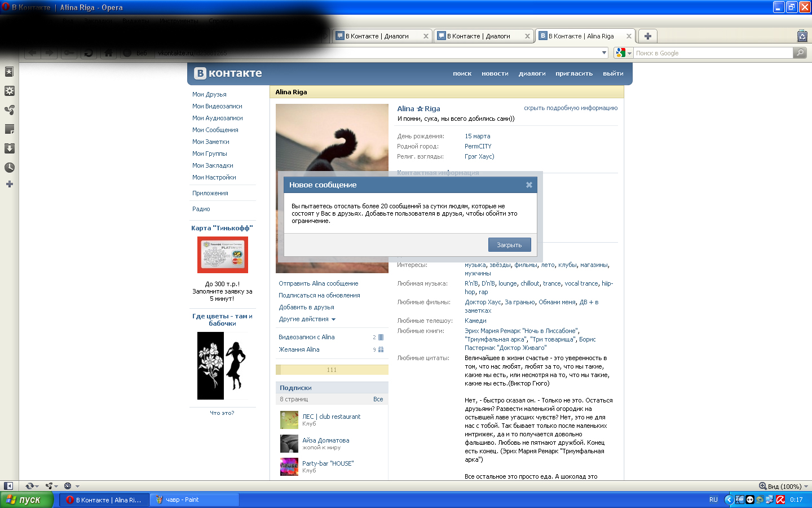Screen dimensions: 812x508
Task: Open the Opera widgets gear panel icon
Action: pyautogui.click(x=9, y=91)
